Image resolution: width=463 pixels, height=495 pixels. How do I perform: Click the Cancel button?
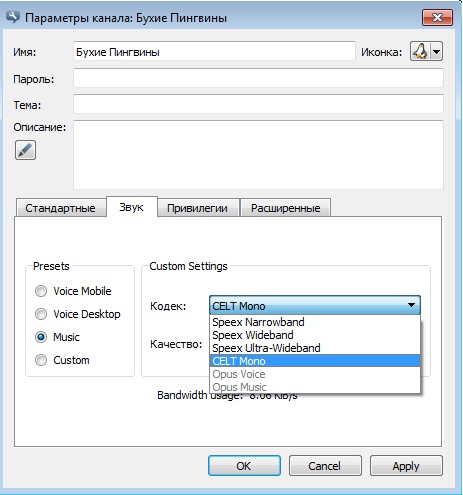coord(325,466)
